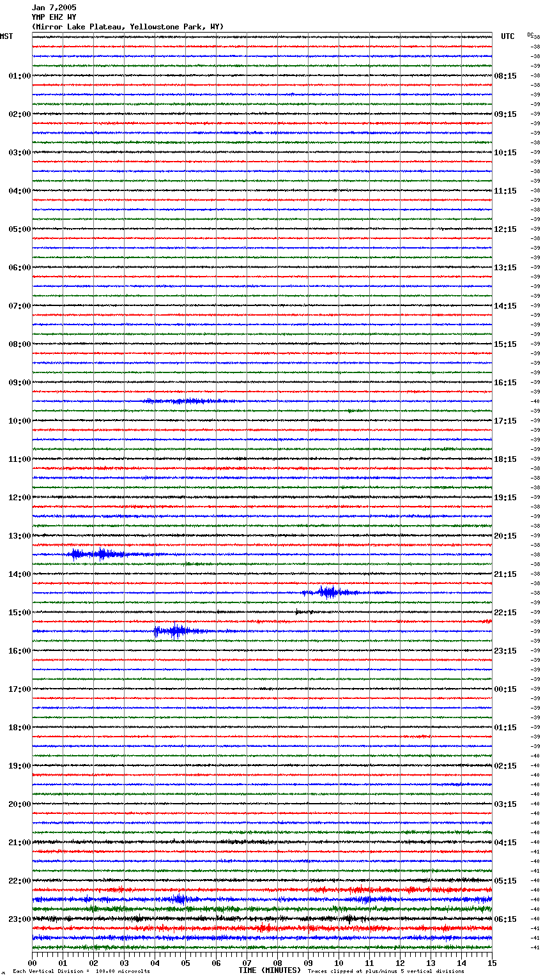Click the '19:00' MST time label
This screenshot has width=543, height=980.
click(20, 766)
